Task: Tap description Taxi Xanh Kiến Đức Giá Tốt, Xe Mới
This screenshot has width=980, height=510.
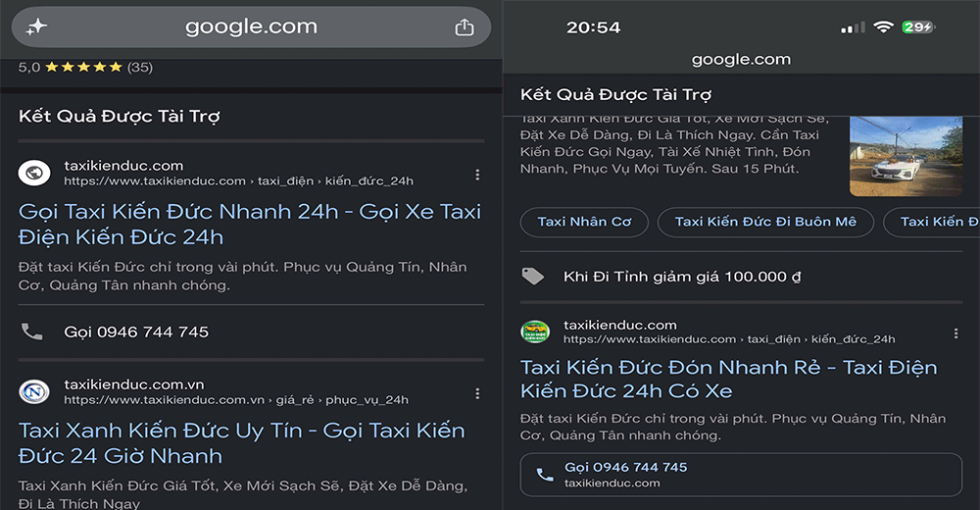Action: (x=243, y=494)
